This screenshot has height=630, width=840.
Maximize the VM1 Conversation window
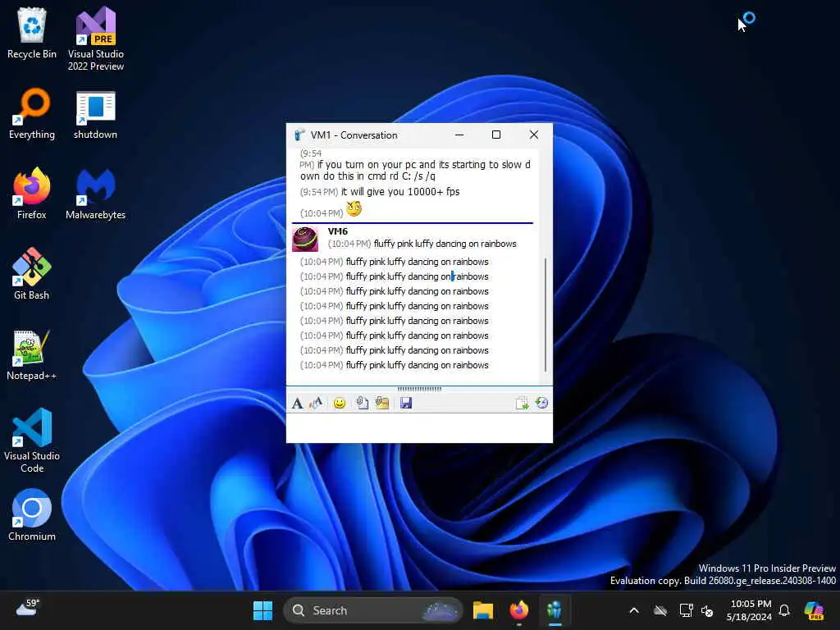click(496, 135)
